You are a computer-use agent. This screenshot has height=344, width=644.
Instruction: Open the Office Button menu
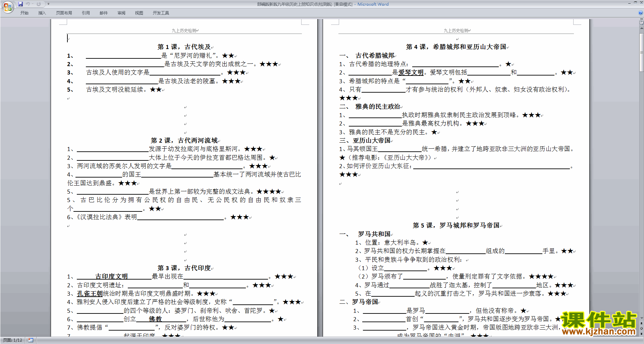(7, 7)
